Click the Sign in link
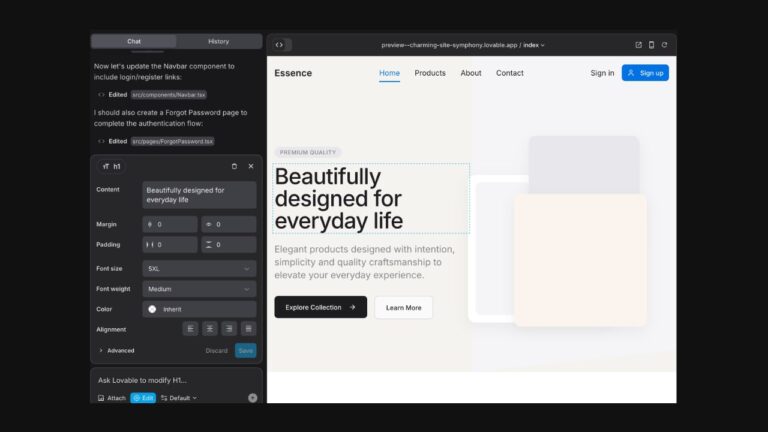 602,73
